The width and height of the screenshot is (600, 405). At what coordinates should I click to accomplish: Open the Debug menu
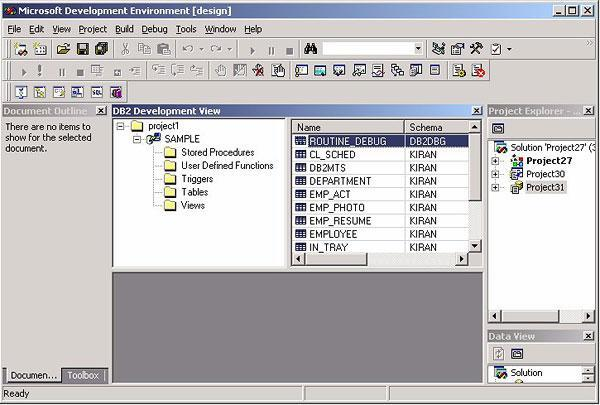(155, 29)
